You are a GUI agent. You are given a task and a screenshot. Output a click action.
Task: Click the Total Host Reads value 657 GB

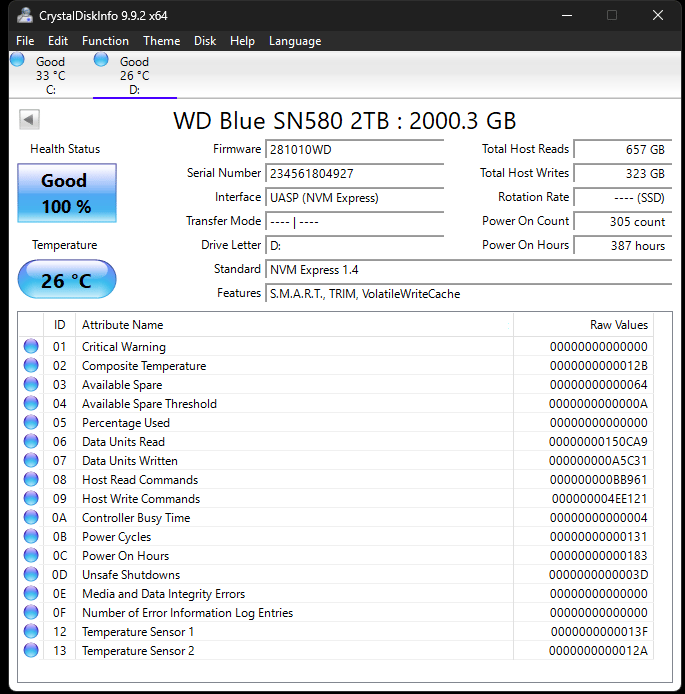623,150
